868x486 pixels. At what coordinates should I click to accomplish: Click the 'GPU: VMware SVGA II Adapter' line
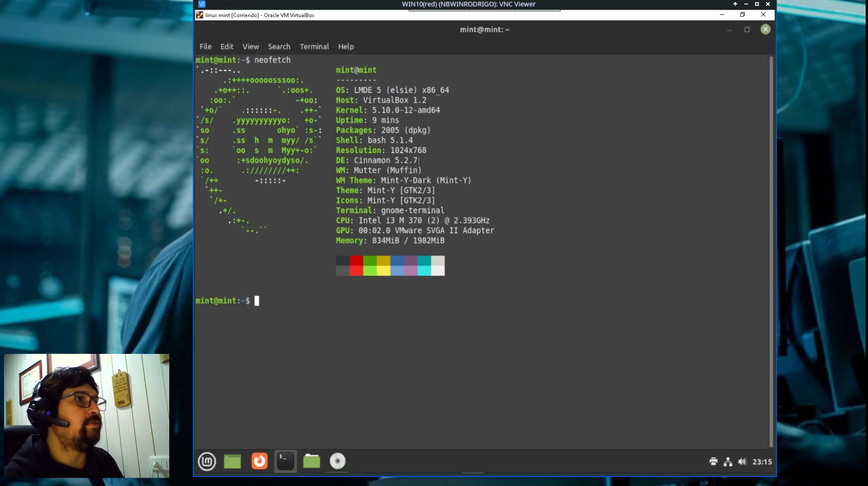415,231
